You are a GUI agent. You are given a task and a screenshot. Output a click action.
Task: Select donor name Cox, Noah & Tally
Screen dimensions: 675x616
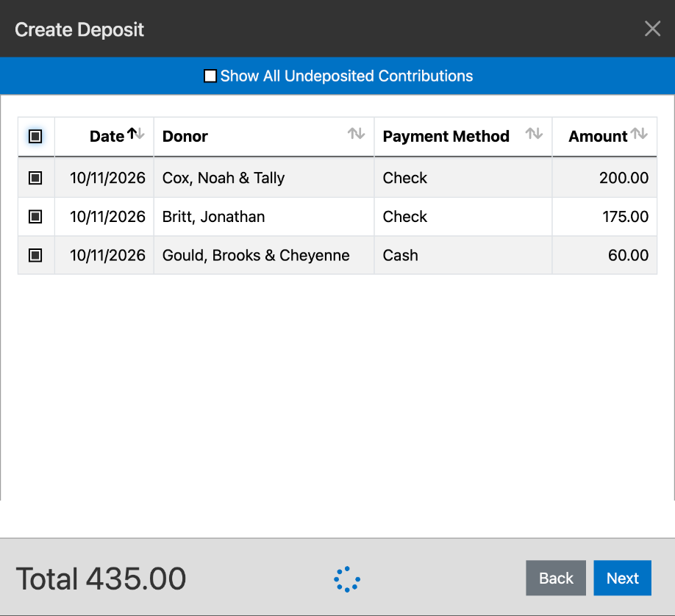point(224,178)
